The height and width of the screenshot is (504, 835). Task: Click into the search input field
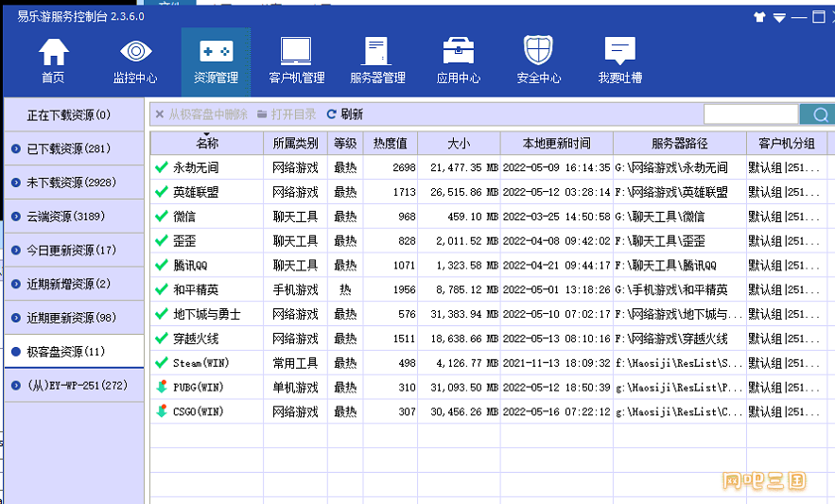751,114
